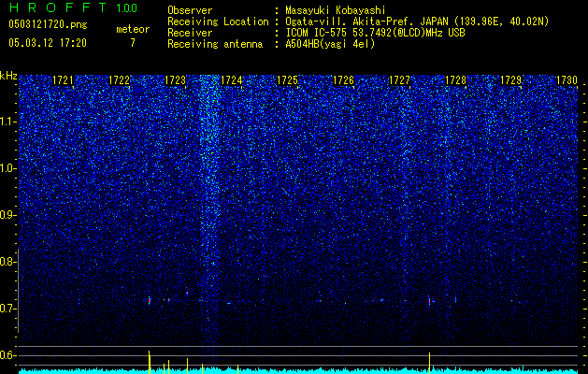Click the 0.6 frequency axis label
This screenshot has height=374, width=588.
[7, 355]
